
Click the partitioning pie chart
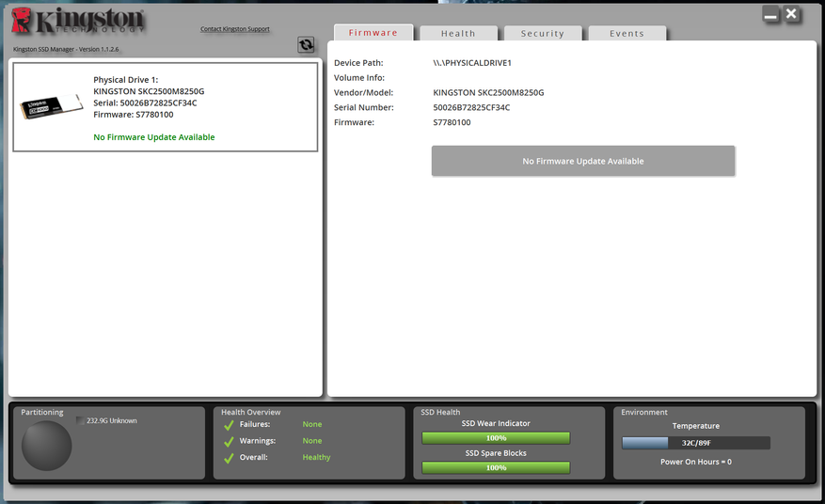[x=47, y=446]
